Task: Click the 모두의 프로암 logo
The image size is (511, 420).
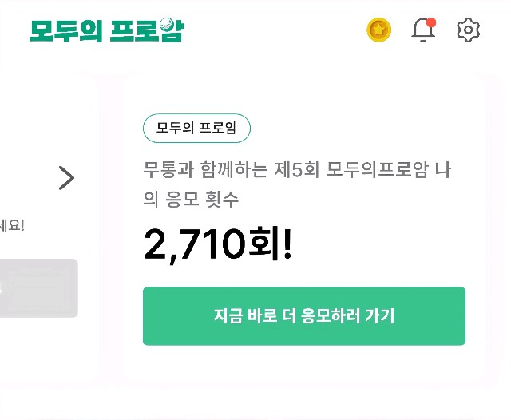Action: point(105,30)
